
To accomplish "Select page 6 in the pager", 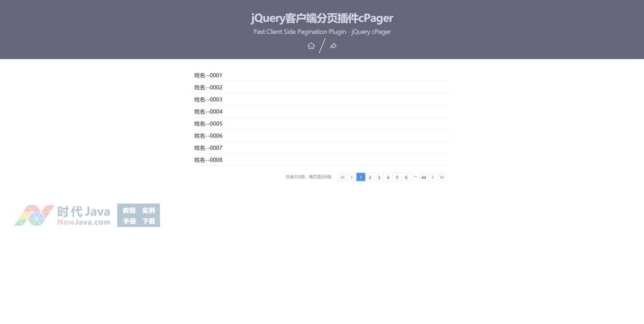I will tap(406, 177).
